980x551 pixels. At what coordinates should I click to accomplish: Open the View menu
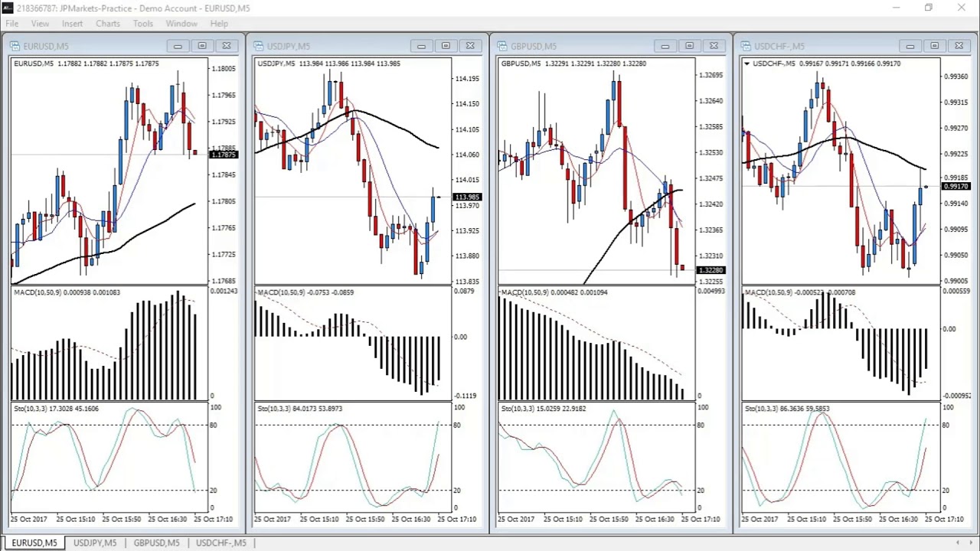click(x=40, y=24)
